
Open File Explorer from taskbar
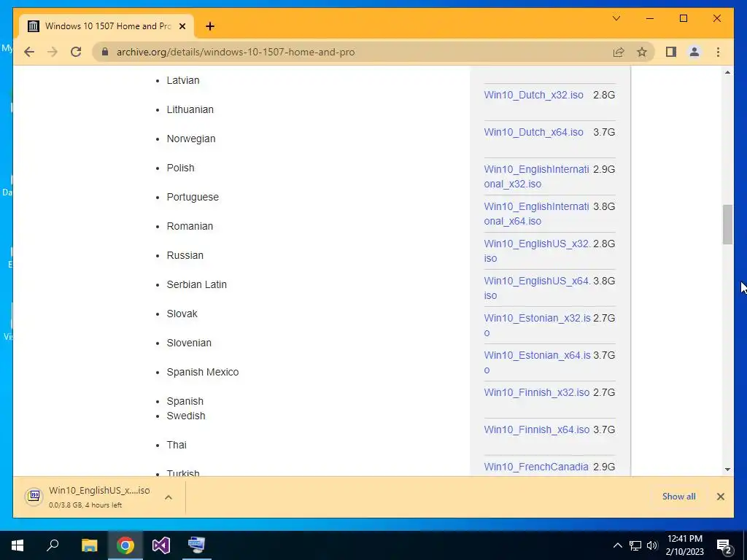tap(89, 545)
